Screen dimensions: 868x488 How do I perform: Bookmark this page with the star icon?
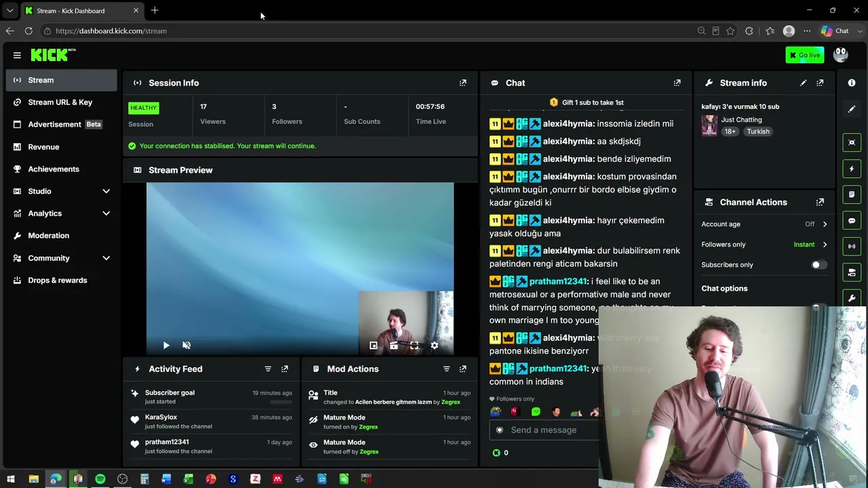point(730,30)
